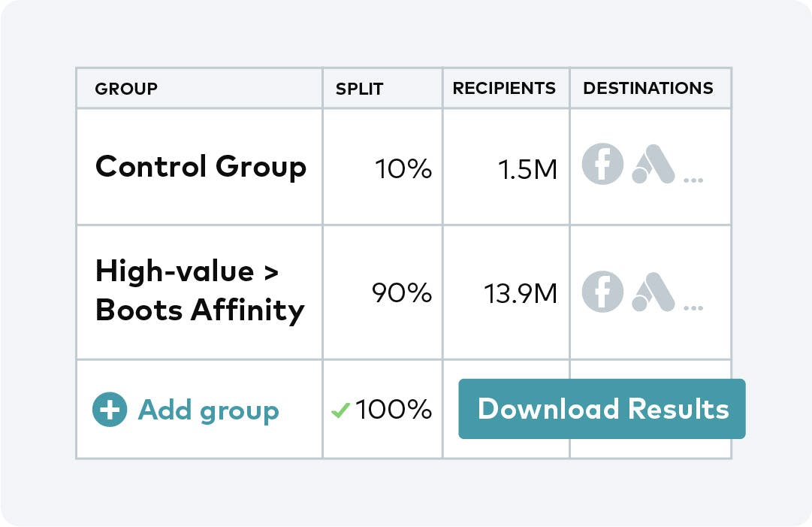Click the Facebook icon in Control Group row
This screenshot has height=527, width=812.
click(x=602, y=165)
